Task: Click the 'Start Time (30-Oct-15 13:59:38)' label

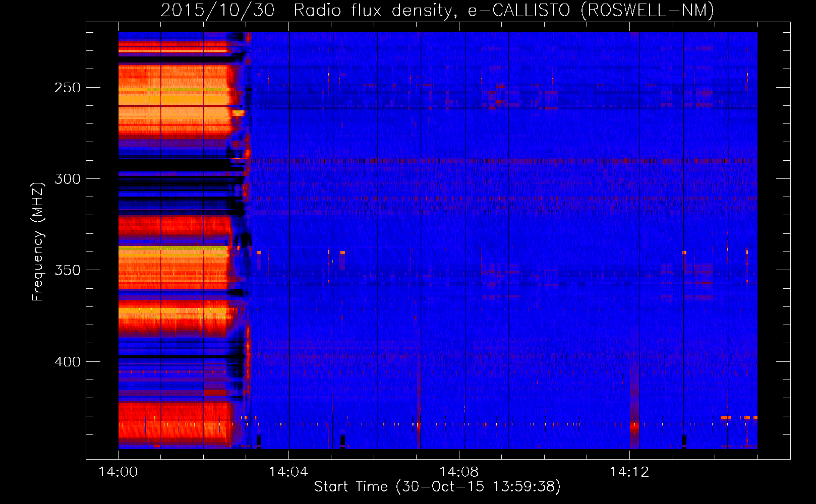Action: click(x=437, y=487)
